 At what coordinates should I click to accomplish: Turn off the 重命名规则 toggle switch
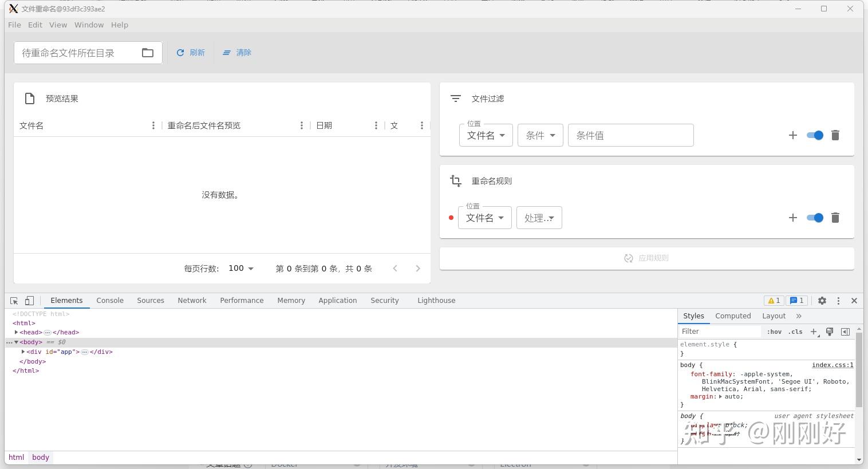[x=814, y=218]
